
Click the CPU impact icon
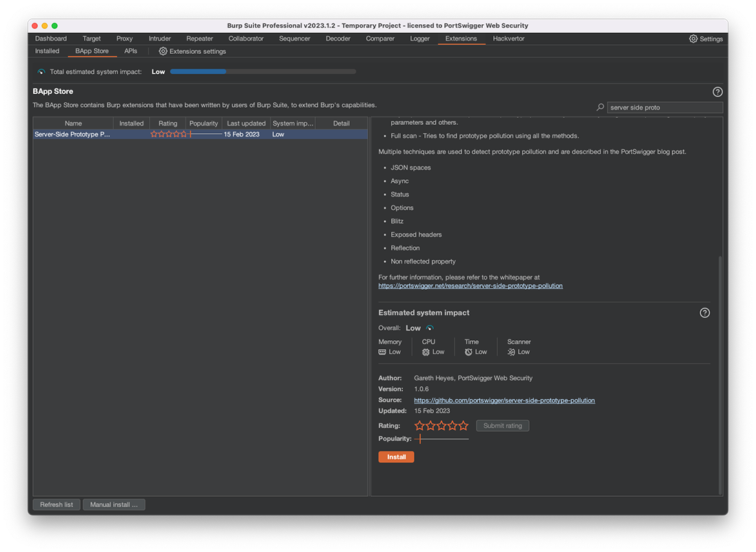426,352
